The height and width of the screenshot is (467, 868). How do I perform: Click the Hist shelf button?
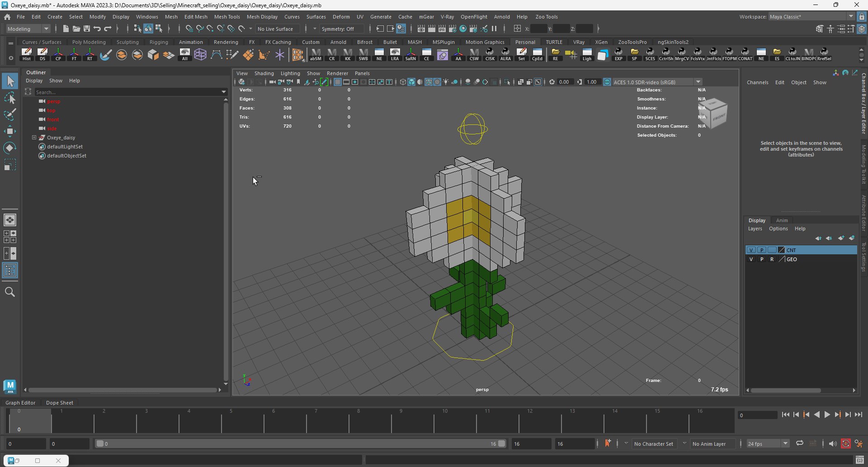[27, 54]
